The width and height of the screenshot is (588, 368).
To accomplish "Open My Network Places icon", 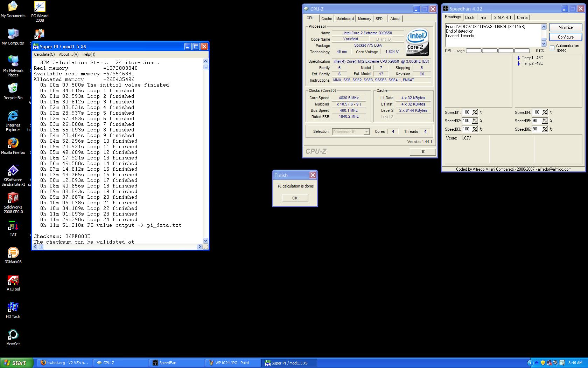I will click(13, 66).
